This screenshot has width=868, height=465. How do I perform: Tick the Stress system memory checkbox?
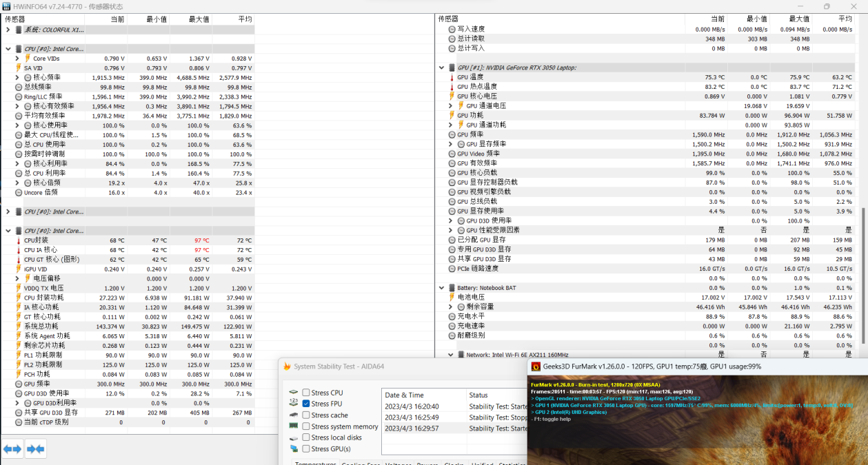tap(306, 426)
